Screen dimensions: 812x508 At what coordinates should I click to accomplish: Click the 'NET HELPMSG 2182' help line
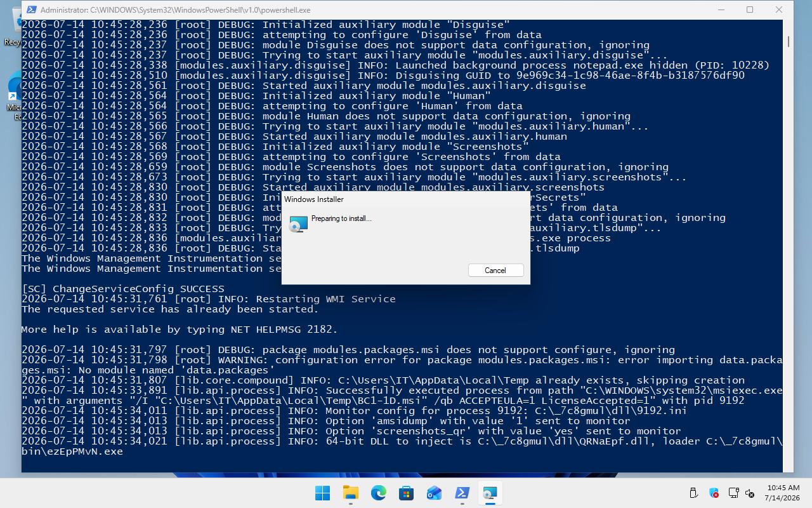[x=180, y=330]
